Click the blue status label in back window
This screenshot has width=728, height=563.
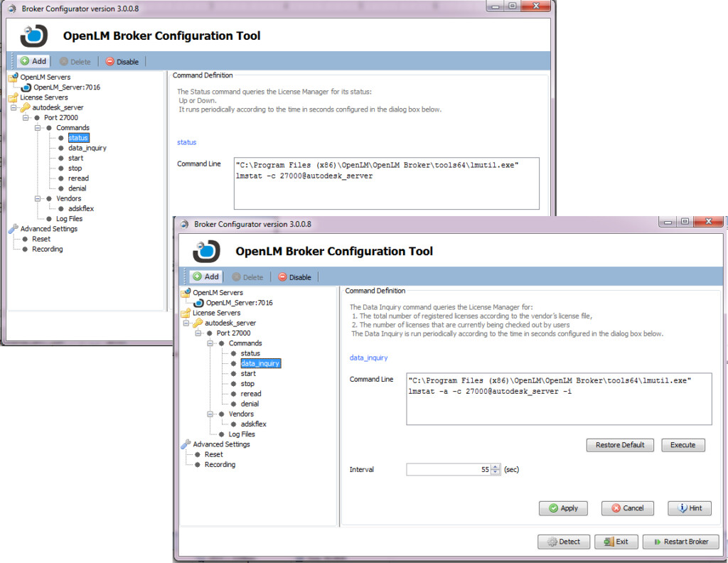click(187, 142)
